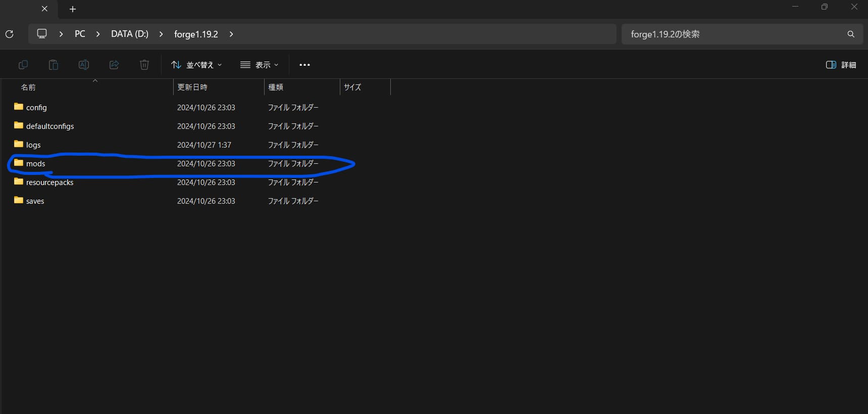The image size is (868, 414).
Task: Open a new tab with plus button
Action: 73,9
